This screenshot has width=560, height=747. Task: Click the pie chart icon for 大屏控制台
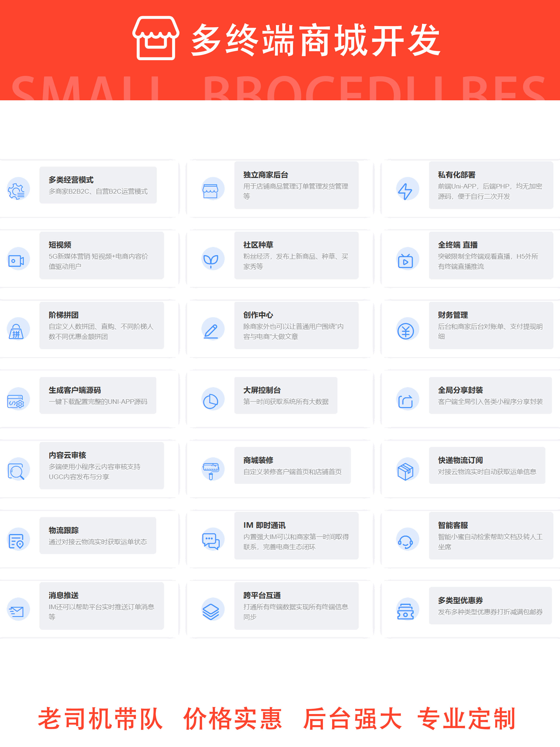pyautogui.click(x=211, y=401)
